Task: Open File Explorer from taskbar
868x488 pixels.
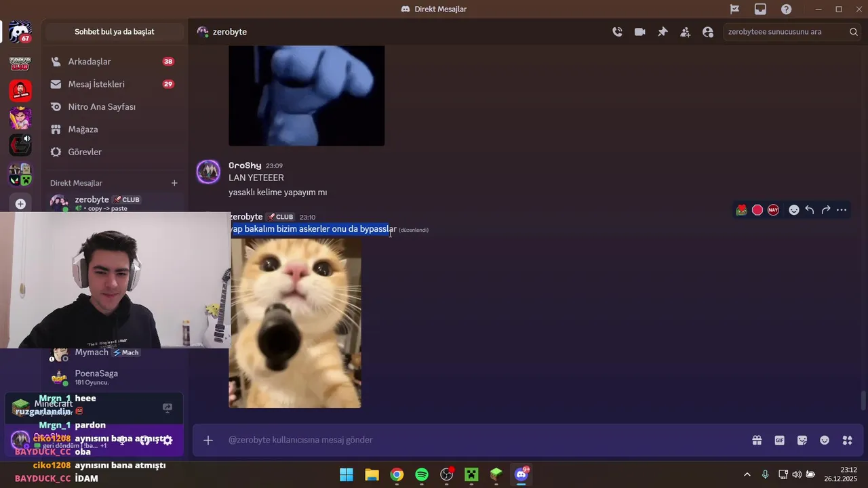Action: click(372, 474)
